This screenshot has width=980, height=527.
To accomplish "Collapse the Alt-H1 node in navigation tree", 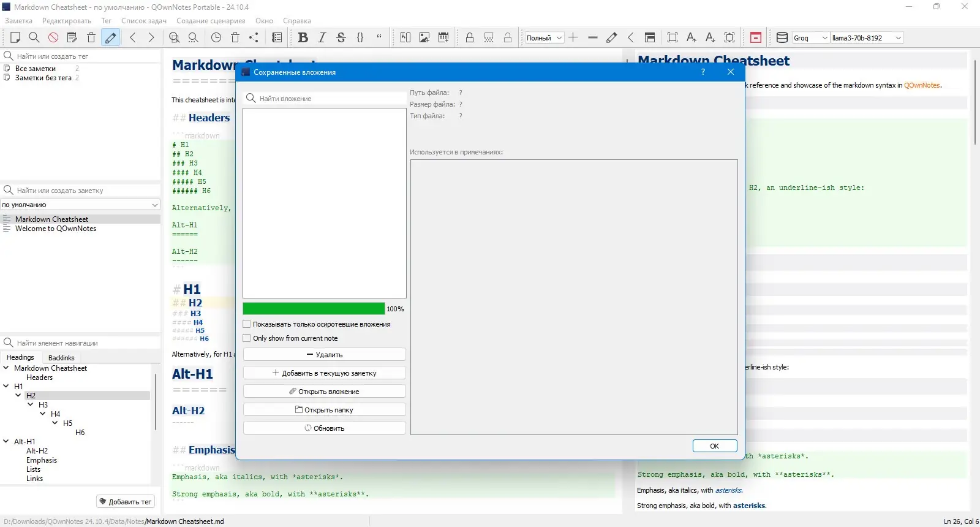I will (6, 441).
